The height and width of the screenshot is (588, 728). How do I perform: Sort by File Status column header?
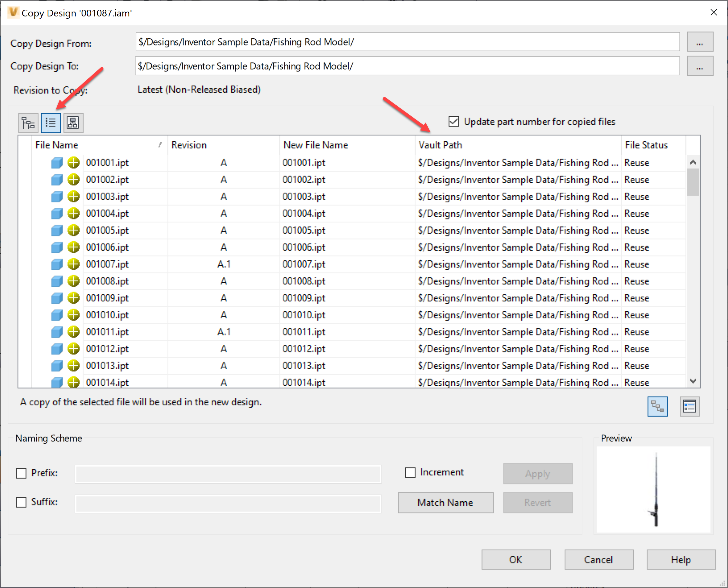tap(654, 145)
